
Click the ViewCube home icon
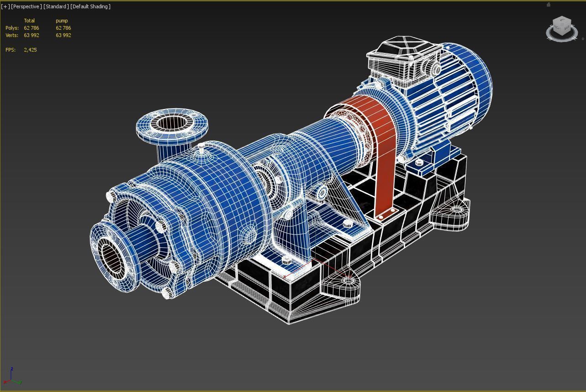(548, 5)
